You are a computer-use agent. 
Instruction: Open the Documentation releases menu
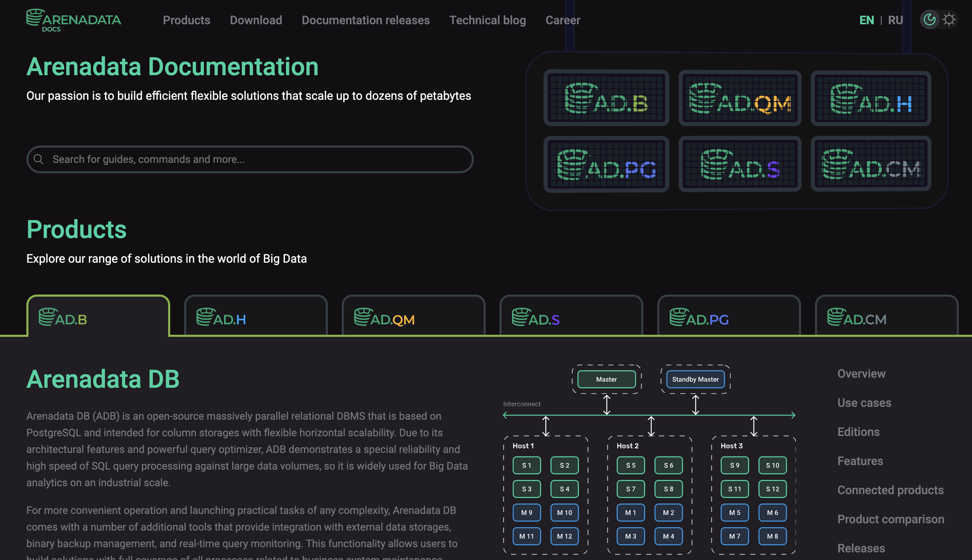(366, 20)
